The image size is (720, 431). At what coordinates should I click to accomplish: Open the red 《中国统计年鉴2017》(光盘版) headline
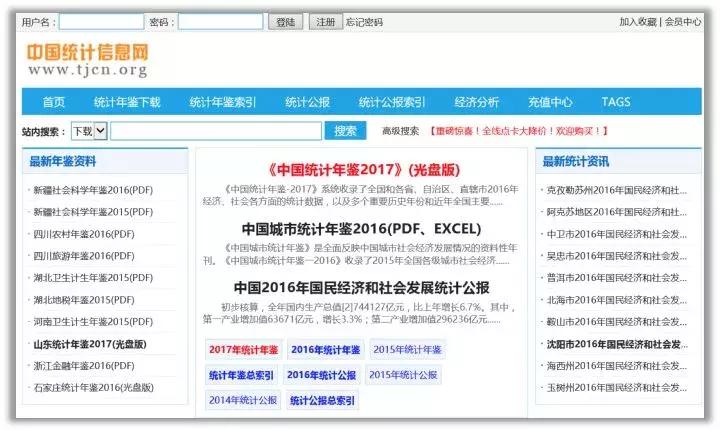tap(363, 170)
